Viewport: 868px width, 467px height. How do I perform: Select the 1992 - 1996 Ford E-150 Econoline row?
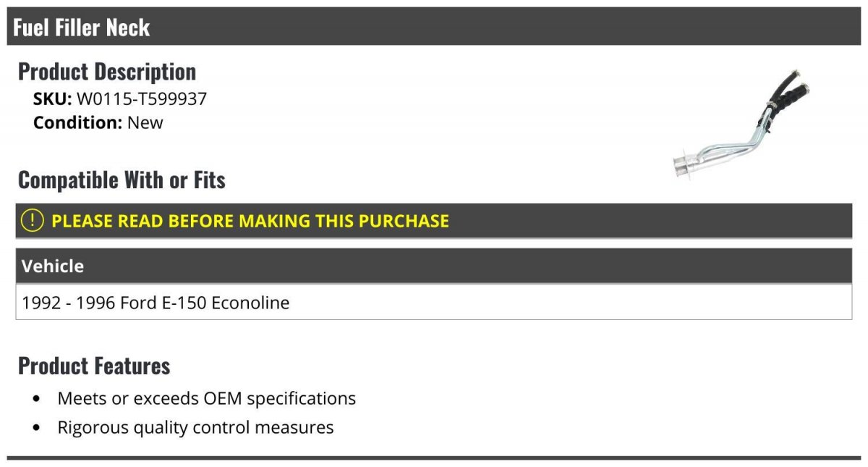[x=434, y=302]
